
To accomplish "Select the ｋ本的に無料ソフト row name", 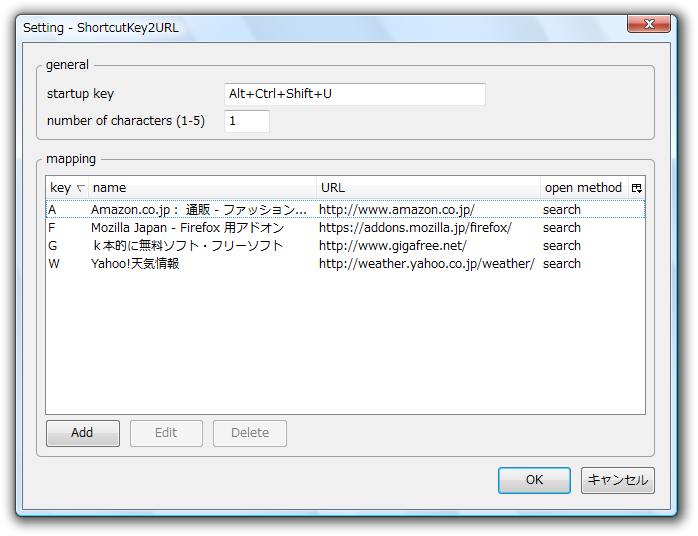I will point(187,246).
